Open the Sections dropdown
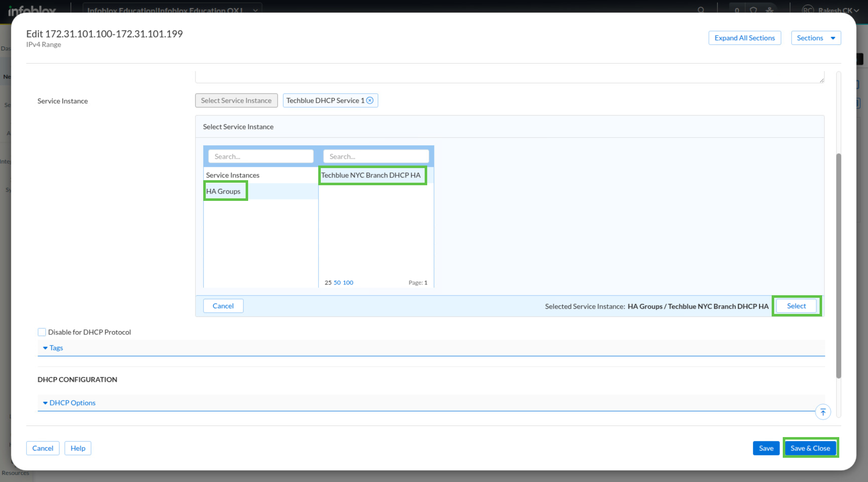The image size is (868, 482). (x=816, y=38)
